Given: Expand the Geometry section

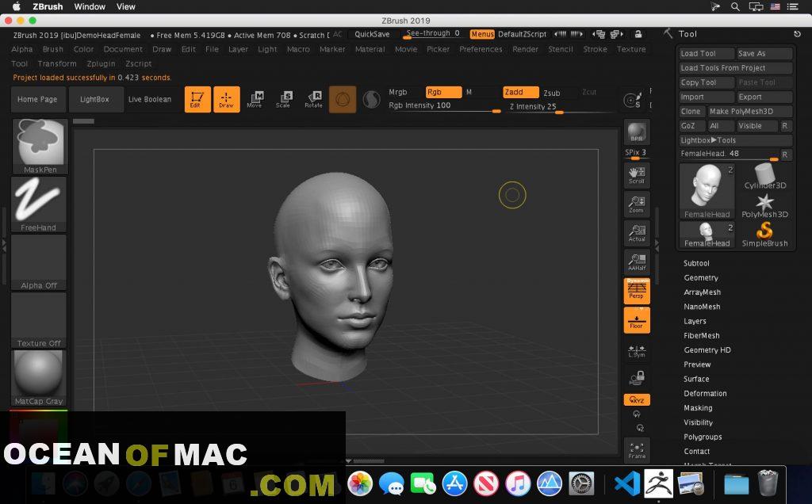Looking at the screenshot, I should click(701, 278).
